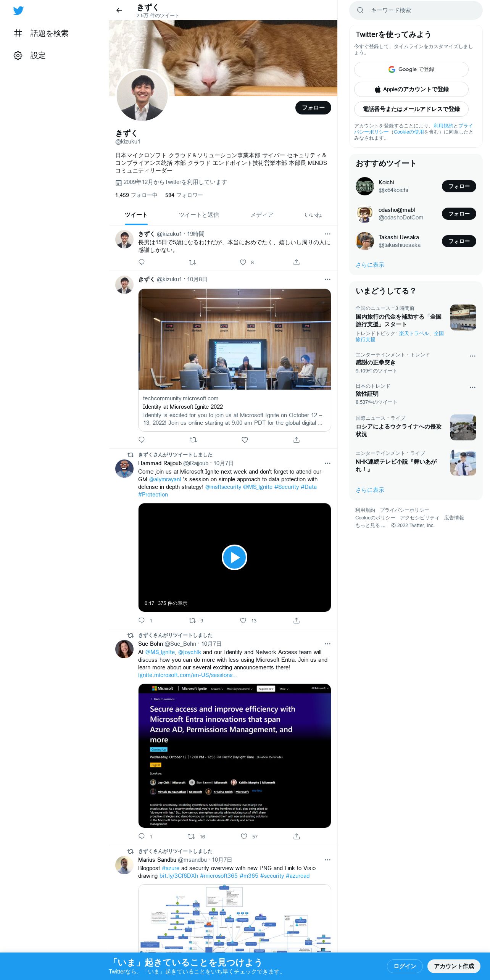Open bit.ly/3Cf6DXh link in Marius tweet
490x980 pixels.
[x=179, y=876]
